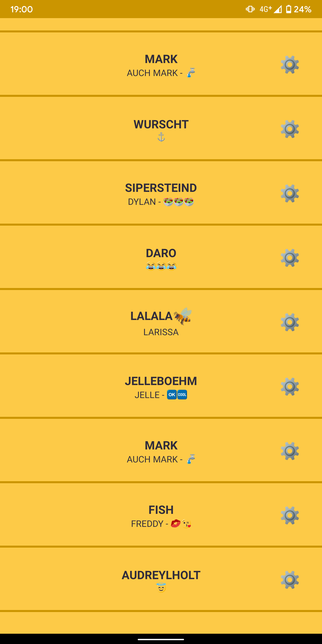322x644 pixels.
Task: Select JELLEBOEHM Jelle entry
Action: (161, 386)
